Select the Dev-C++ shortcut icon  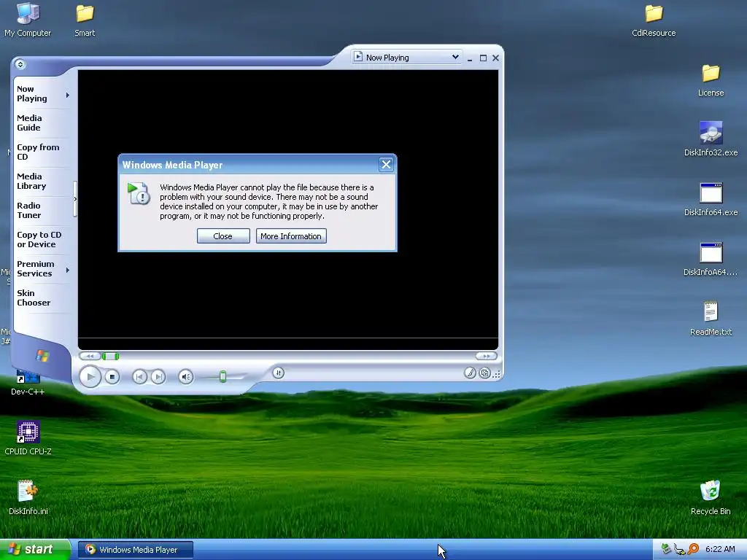point(28,382)
